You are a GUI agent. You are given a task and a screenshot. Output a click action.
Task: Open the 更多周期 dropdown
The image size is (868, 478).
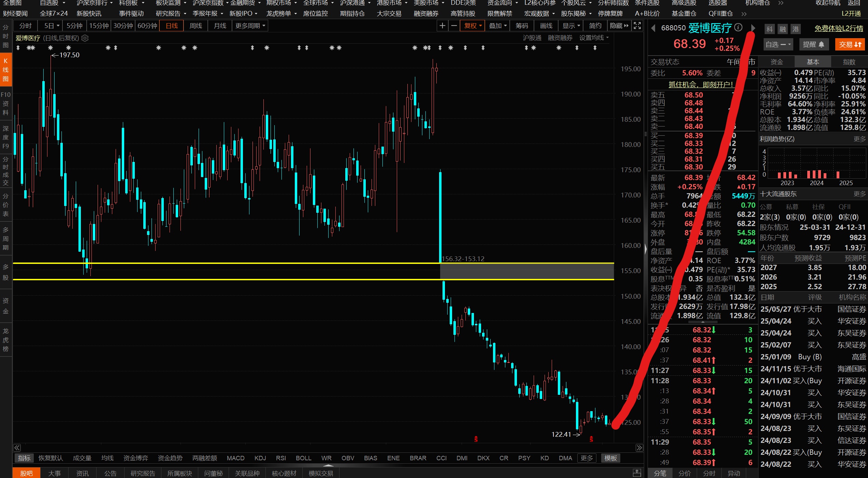pyautogui.click(x=250, y=26)
